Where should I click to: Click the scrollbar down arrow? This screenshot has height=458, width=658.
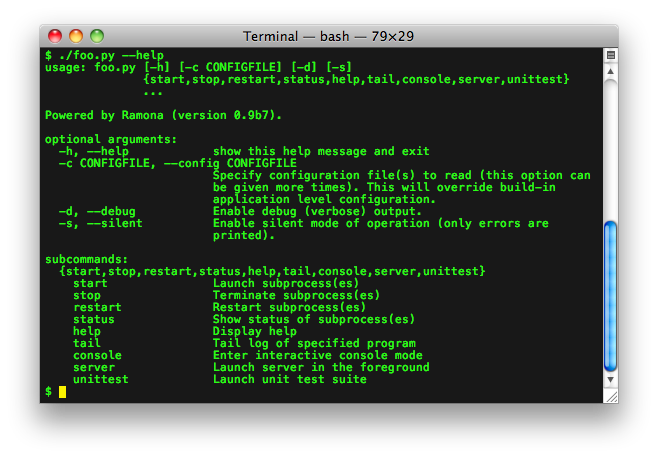[611, 379]
